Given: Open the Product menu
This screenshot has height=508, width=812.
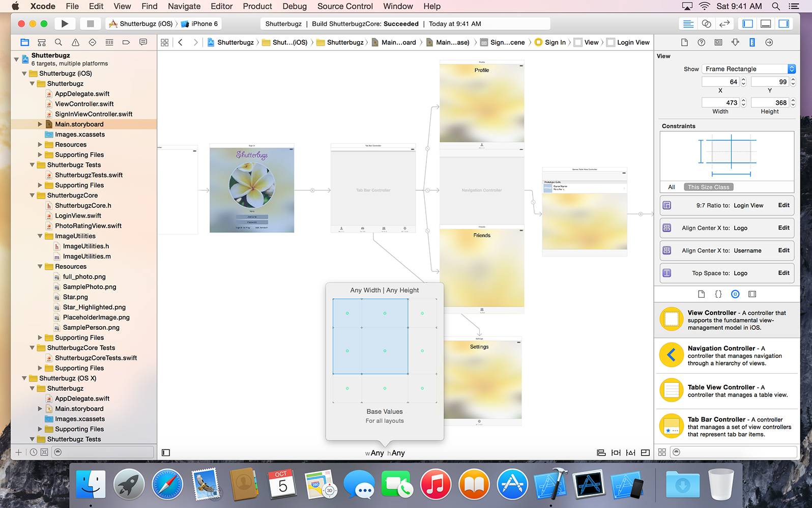Looking at the screenshot, I should pos(257,6).
